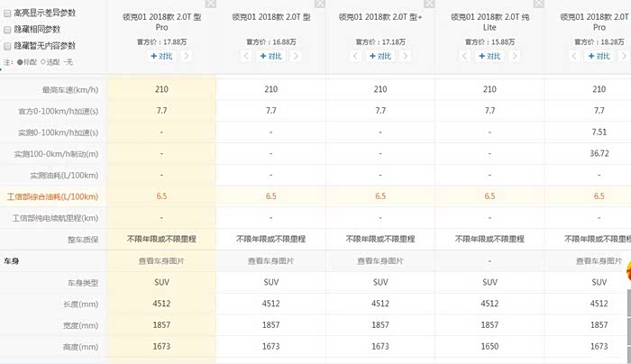This screenshot has height=364, width=631.
Task: Move the 2.0T 型+ column right
Action: (405, 56)
